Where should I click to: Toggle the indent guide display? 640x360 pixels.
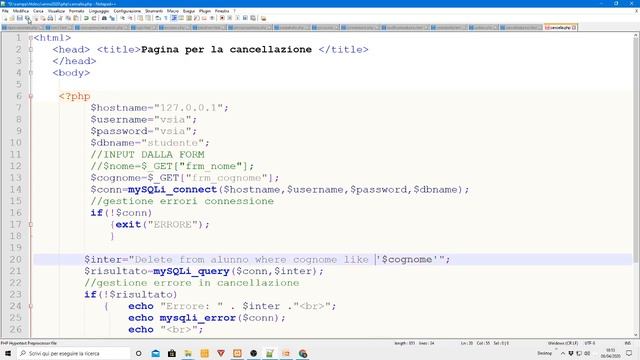click(174, 18)
